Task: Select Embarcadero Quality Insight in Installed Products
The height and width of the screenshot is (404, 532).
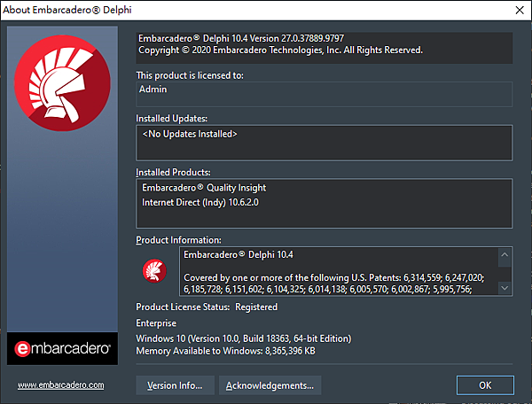Action: (204, 188)
